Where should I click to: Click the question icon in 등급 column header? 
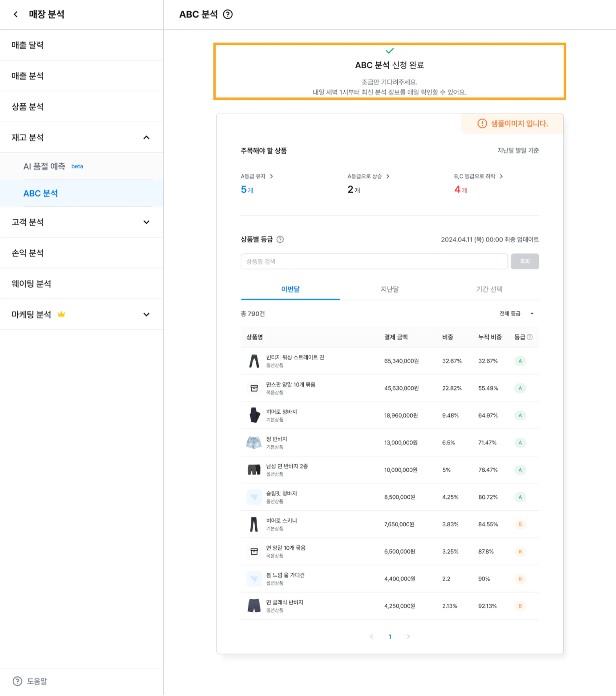pos(529,337)
